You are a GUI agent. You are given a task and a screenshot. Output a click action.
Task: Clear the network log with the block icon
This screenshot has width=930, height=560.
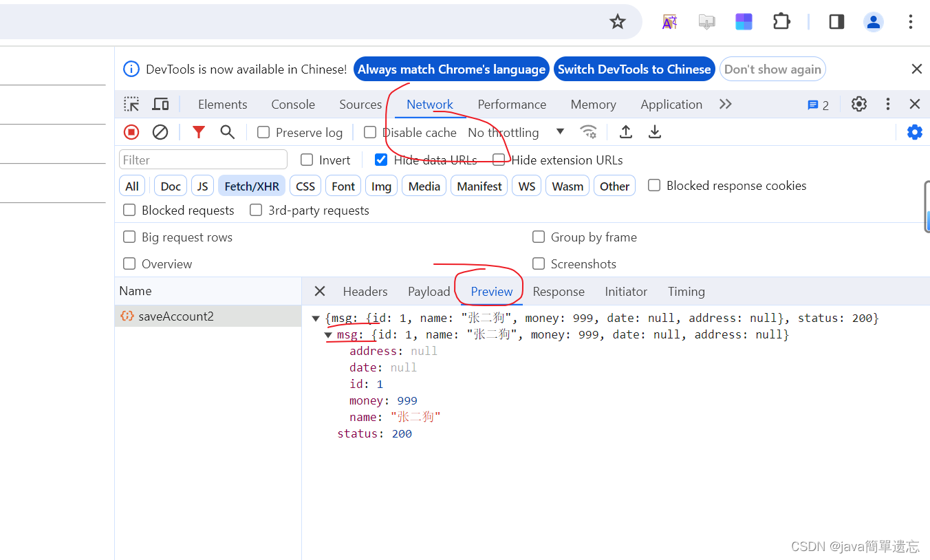click(x=160, y=131)
